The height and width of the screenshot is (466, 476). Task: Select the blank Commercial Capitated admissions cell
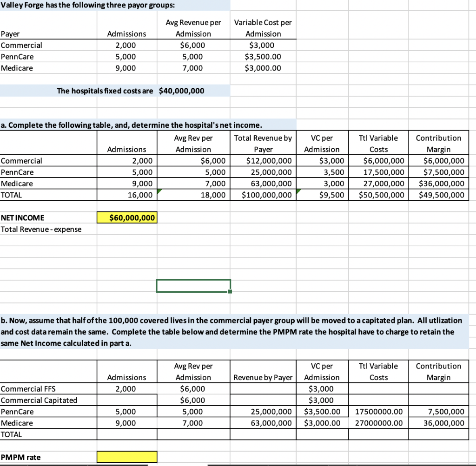[x=127, y=400]
